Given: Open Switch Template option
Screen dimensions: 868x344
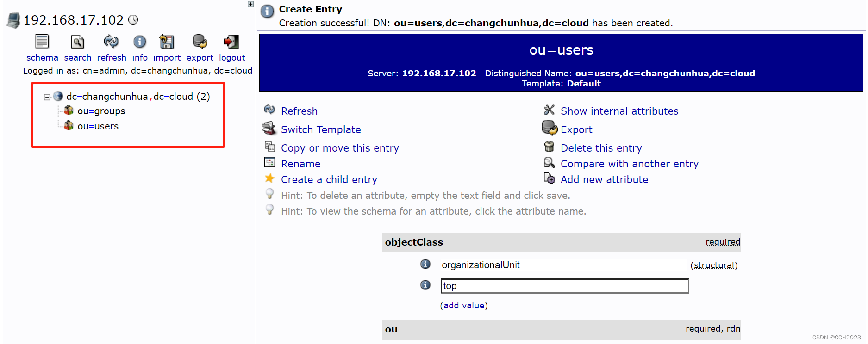Looking at the screenshot, I should (x=320, y=129).
